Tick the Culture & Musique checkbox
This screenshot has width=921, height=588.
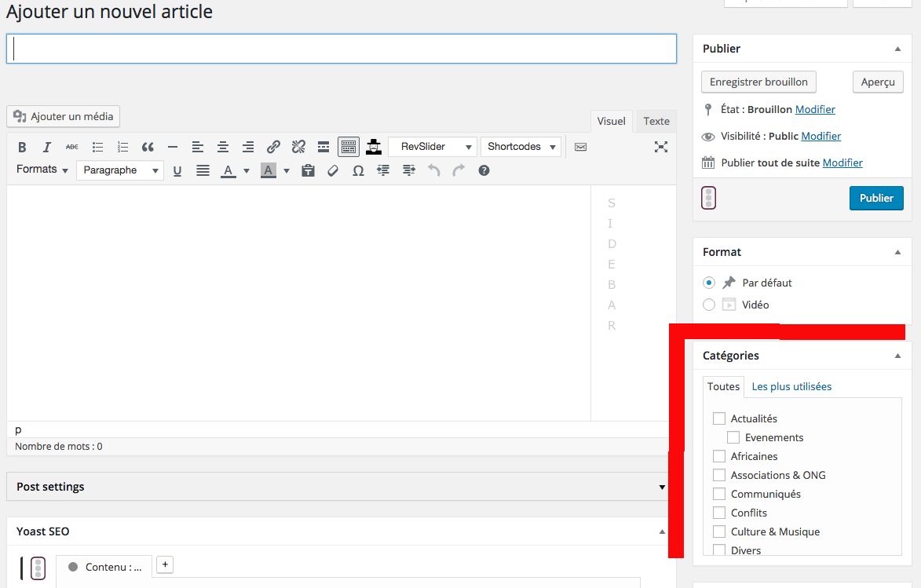pyautogui.click(x=718, y=531)
